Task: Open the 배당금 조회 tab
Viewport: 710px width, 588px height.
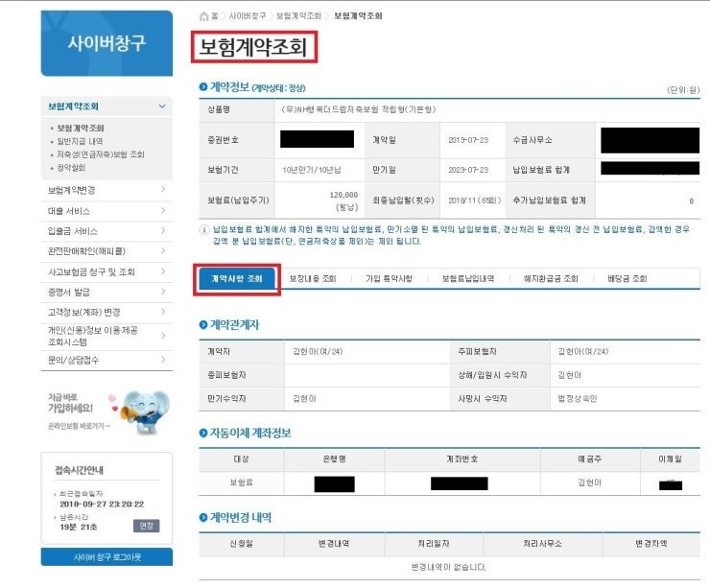Action: pos(627,279)
